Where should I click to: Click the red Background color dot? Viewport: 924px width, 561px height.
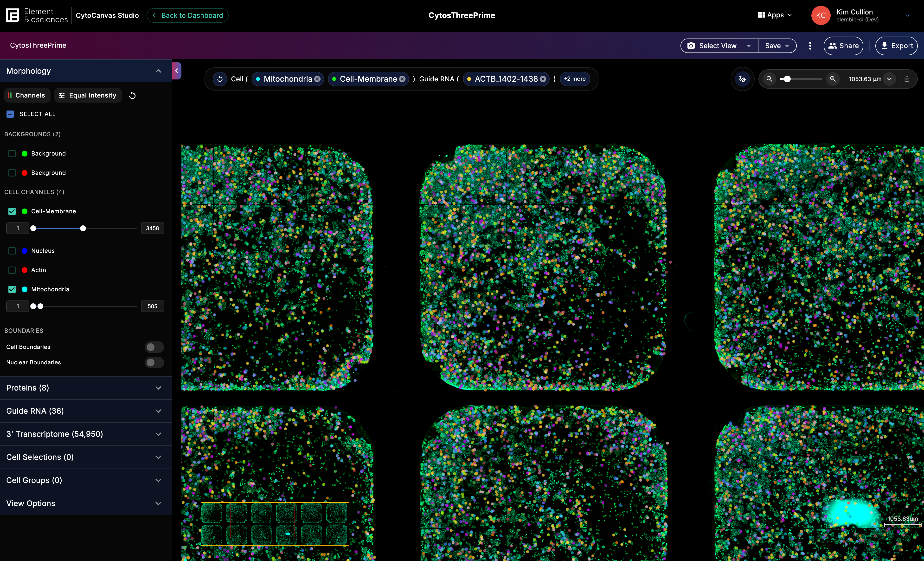point(25,173)
